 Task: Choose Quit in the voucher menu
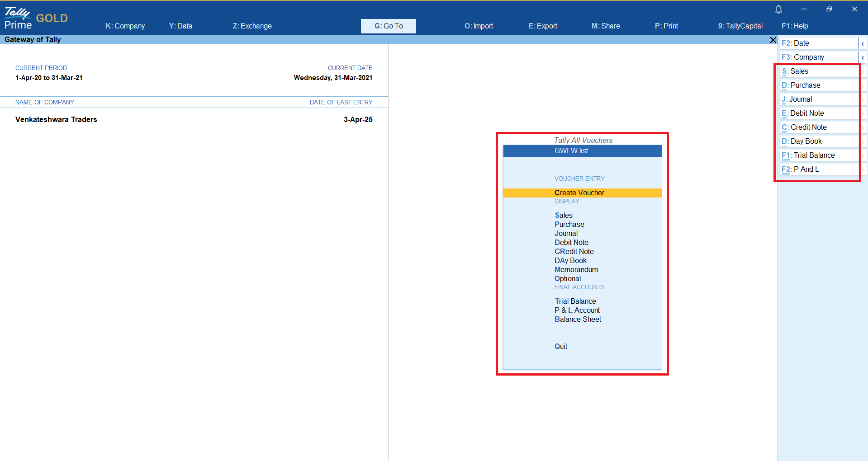pyautogui.click(x=561, y=347)
